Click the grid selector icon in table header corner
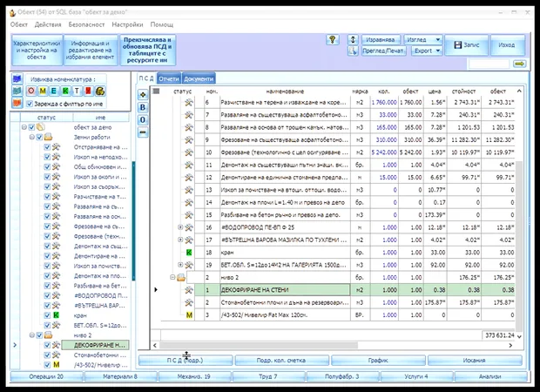The width and height of the screenshot is (540, 392). point(157,91)
